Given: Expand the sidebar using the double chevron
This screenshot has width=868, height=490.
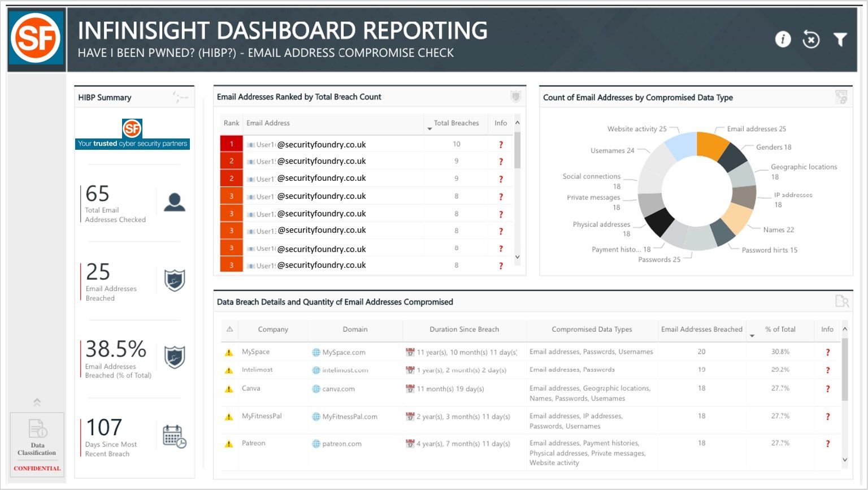Looking at the screenshot, I should (x=37, y=402).
